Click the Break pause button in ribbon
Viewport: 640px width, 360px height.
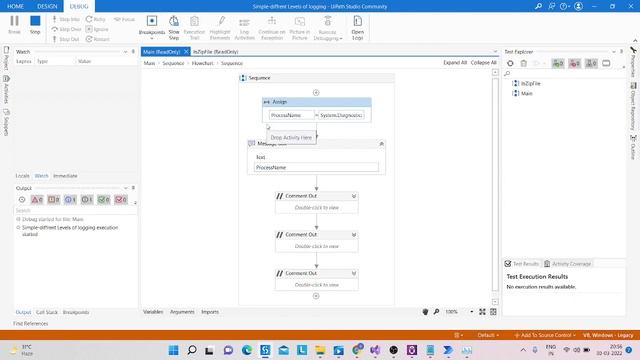(x=14, y=24)
